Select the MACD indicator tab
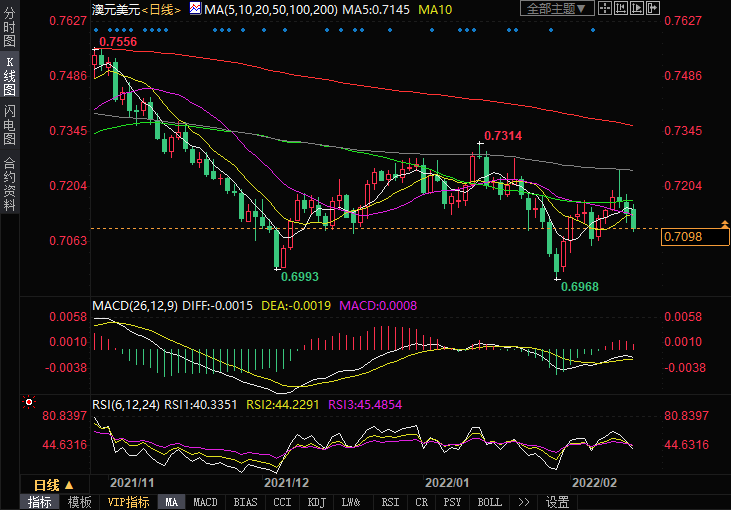The image size is (731, 510). click(205, 502)
